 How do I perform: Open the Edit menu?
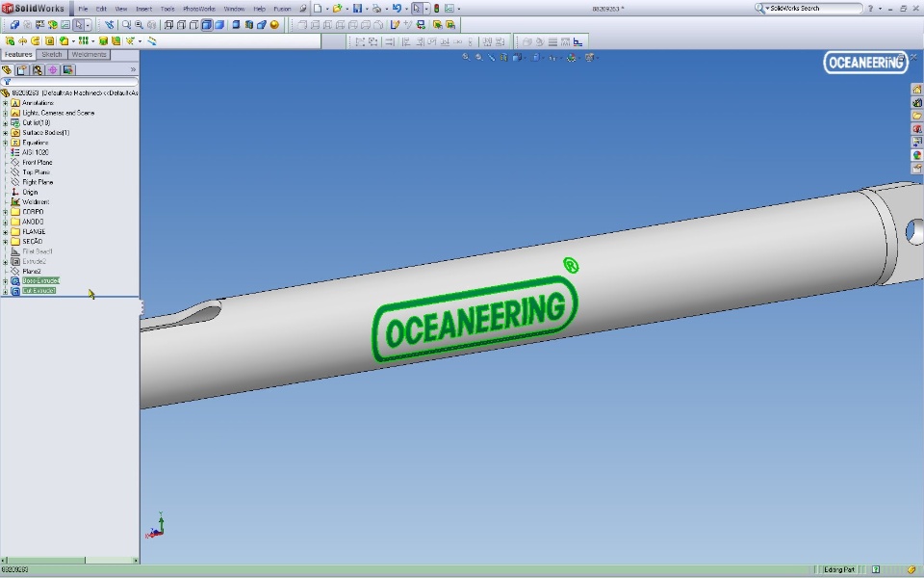click(x=101, y=9)
